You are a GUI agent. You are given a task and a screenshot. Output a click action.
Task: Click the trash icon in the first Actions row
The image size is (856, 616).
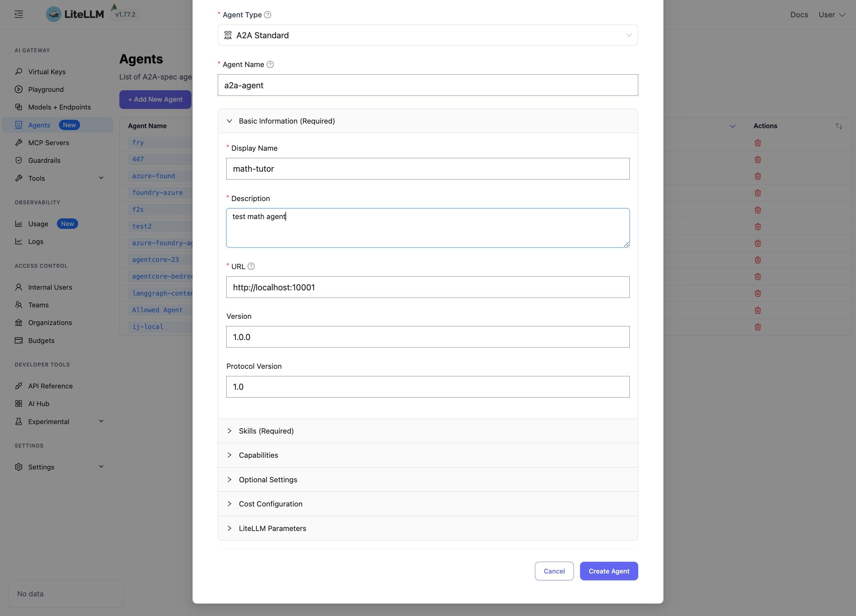758,143
